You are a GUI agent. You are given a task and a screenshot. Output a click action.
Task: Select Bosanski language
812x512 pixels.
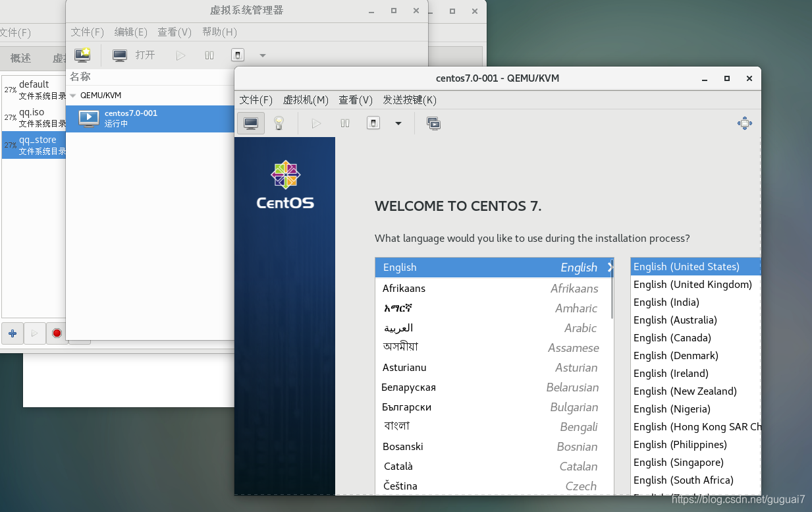pos(494,447)
